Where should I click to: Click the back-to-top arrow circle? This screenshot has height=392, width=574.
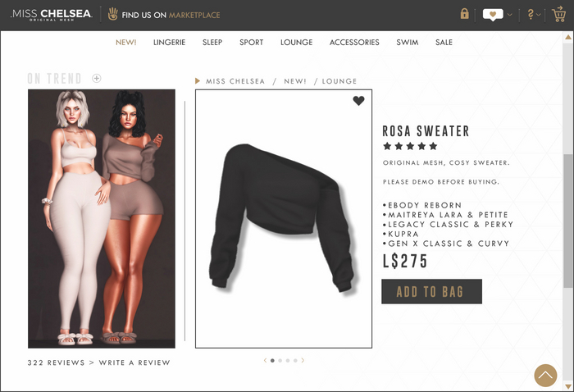tap(545, 375)
